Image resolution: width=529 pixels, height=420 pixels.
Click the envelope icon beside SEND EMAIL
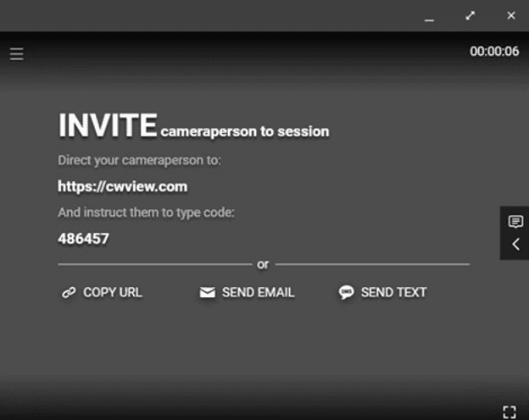(x=207, y=293)
